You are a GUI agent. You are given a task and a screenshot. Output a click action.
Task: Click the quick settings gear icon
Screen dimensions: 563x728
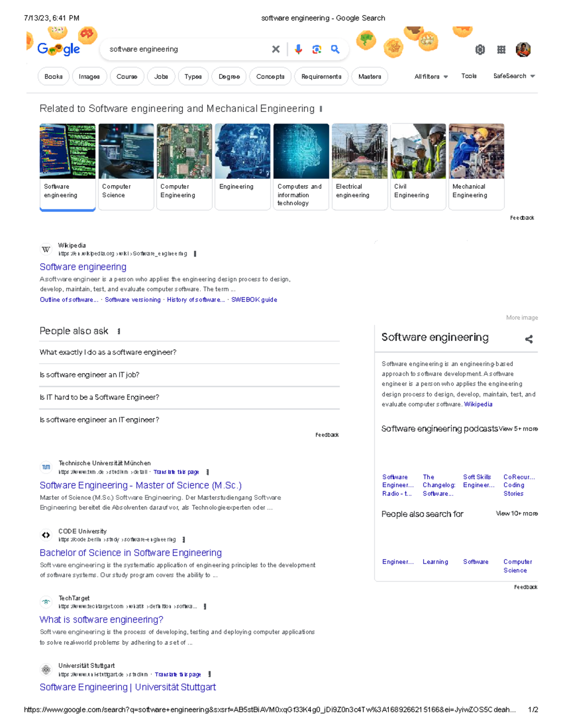(x=479, y=50)
